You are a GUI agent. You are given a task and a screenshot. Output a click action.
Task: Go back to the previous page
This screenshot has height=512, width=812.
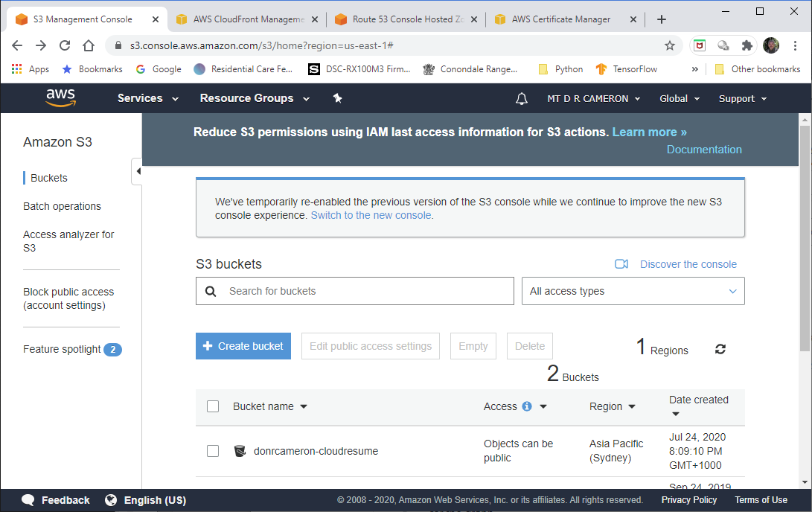click(x=17, y=45)
